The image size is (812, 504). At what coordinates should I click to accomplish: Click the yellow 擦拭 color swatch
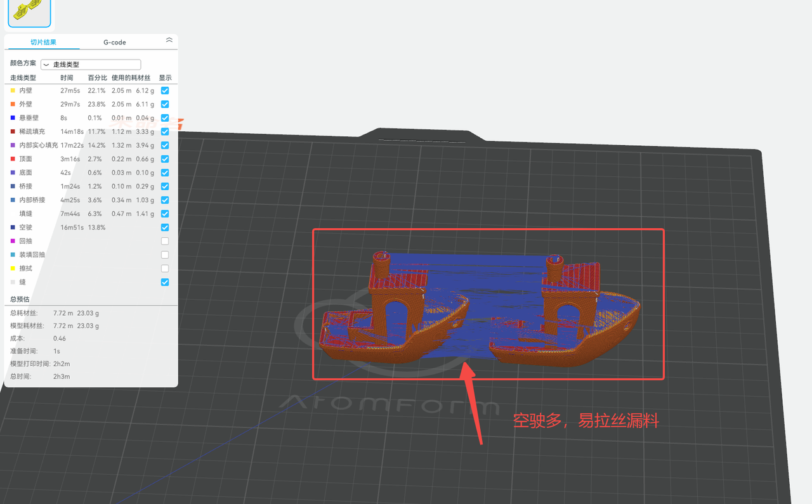[x=13, y=269]
